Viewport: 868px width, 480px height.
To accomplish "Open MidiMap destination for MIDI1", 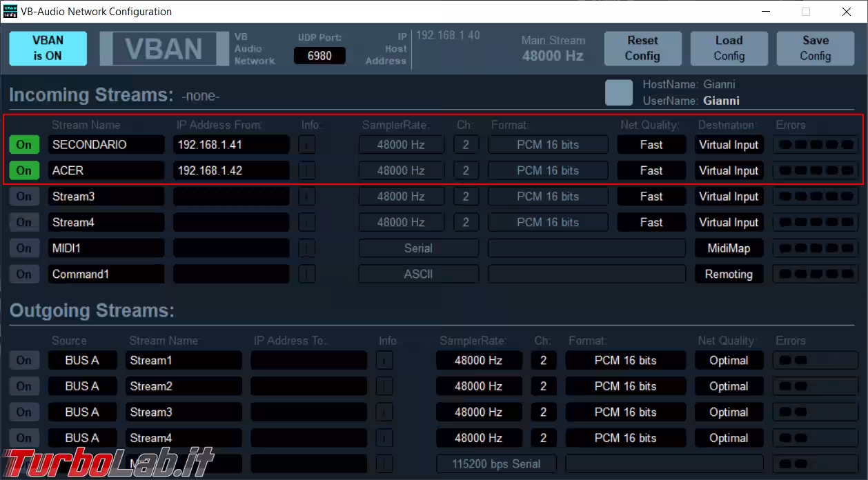I will [x=728, y=248].
